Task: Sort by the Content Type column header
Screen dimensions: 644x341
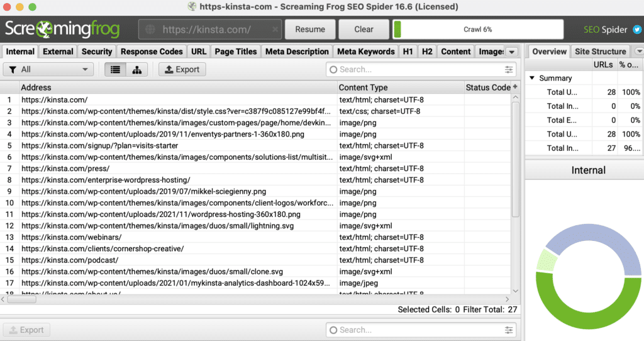Action: coord(363,87)
